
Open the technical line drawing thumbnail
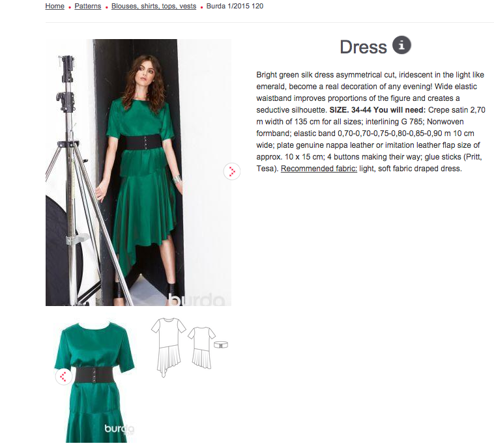click(189, 347)
